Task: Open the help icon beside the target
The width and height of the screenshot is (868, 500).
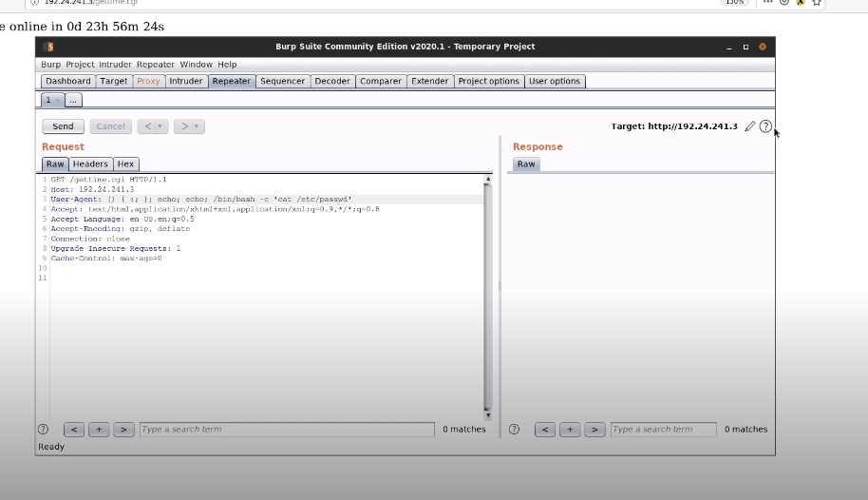Action: click(x=765, y=126)
